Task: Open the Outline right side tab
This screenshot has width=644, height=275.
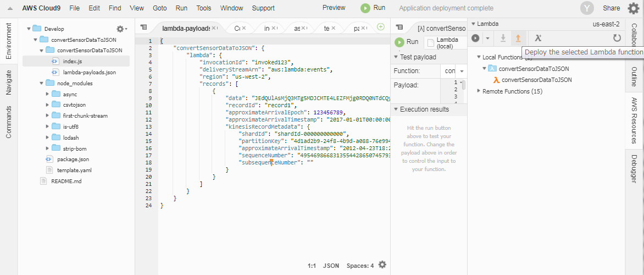Action: point(634,76)
